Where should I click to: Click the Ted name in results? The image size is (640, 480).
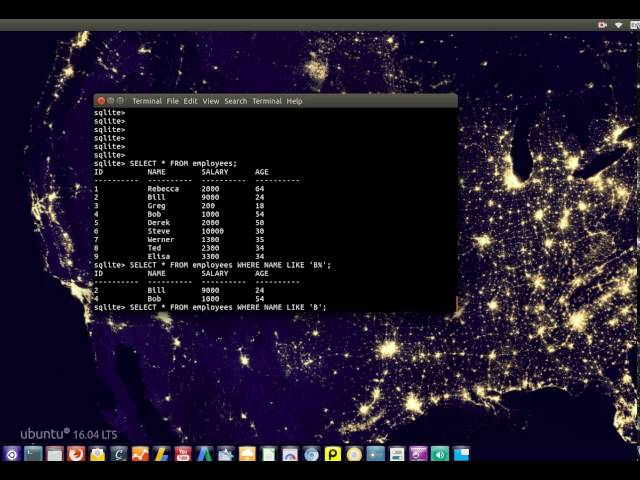(x=154, y=248)
